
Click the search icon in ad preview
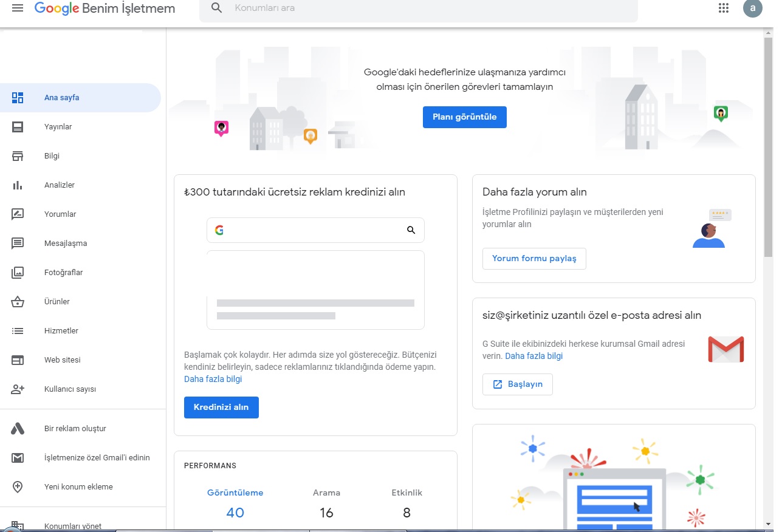pyautogui.click(x=411, y=230)
